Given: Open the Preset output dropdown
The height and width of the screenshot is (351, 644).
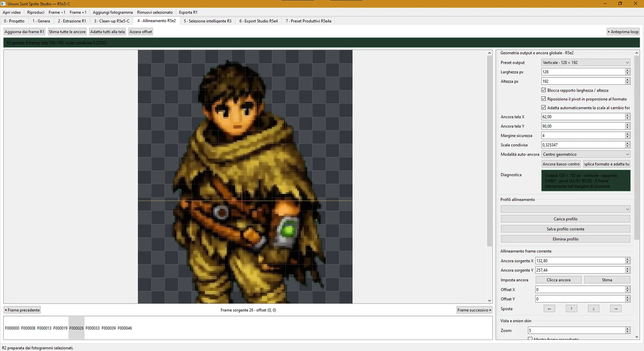Looking at the screenshot, I should click(x=586, y=63).
